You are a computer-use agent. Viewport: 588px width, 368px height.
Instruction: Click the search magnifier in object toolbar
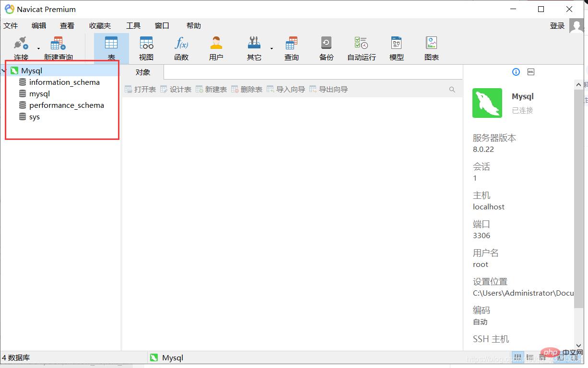tap(452, 90)
